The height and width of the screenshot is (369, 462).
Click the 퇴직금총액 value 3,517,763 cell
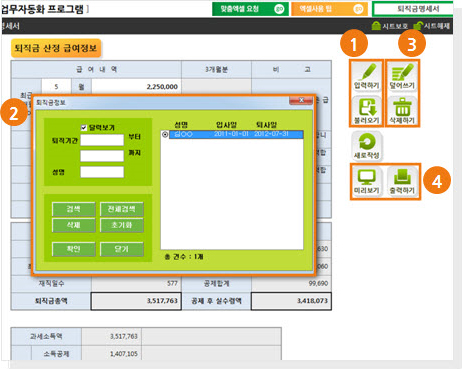[136, 301]
